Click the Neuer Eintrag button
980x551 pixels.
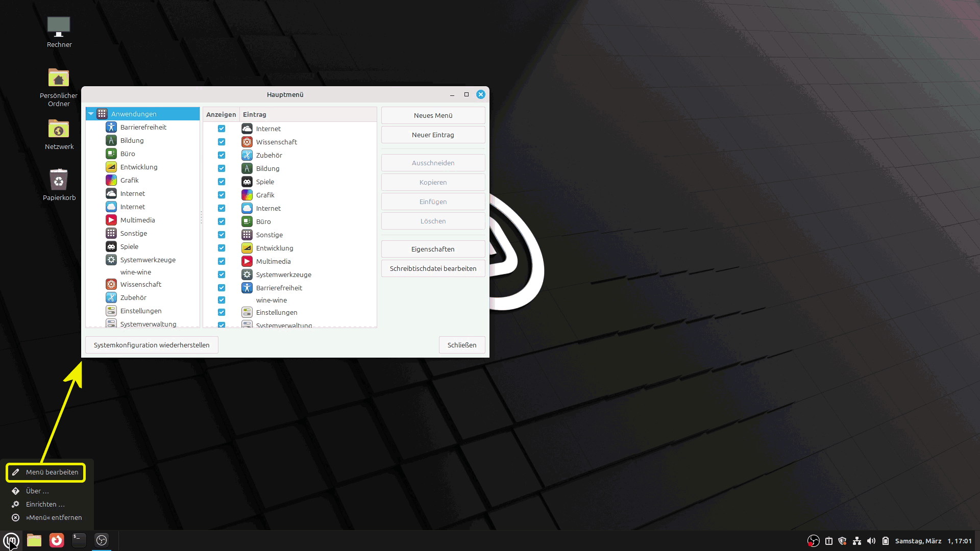tap(433, 135)
